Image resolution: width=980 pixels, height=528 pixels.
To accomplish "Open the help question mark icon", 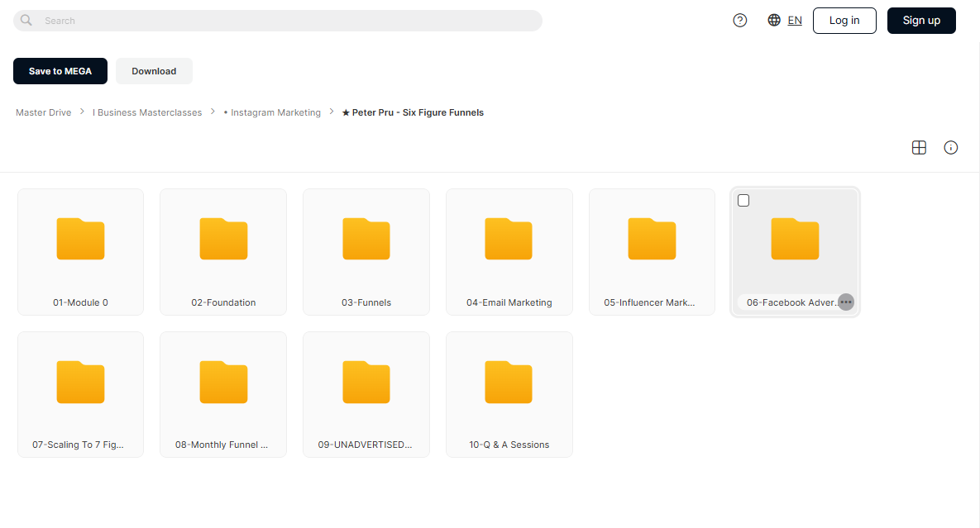I will tap(740, 21).
